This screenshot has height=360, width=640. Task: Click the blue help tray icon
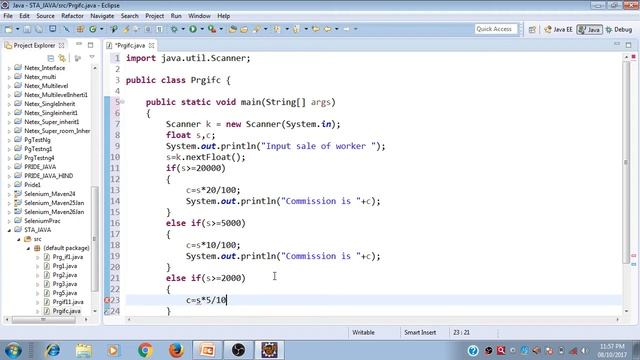coord(473,350)
